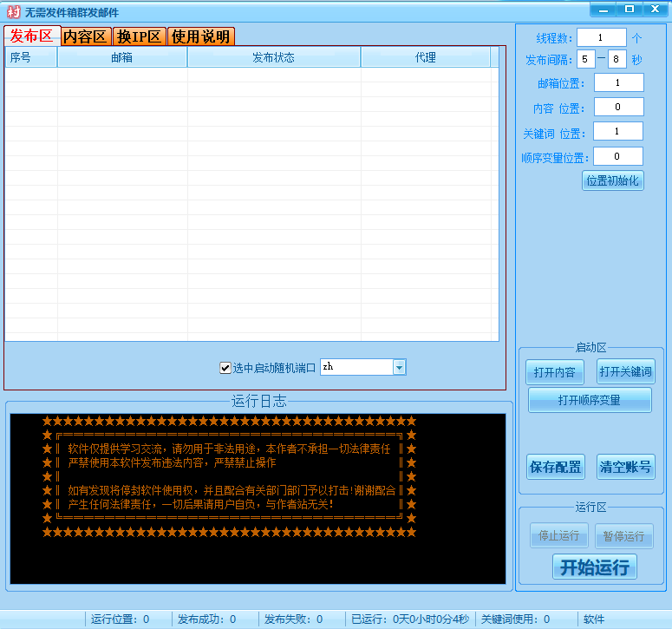The width and height of the screenshot is (672, 629).
Task: Click the 打开关键词 button
Action: 625,372
